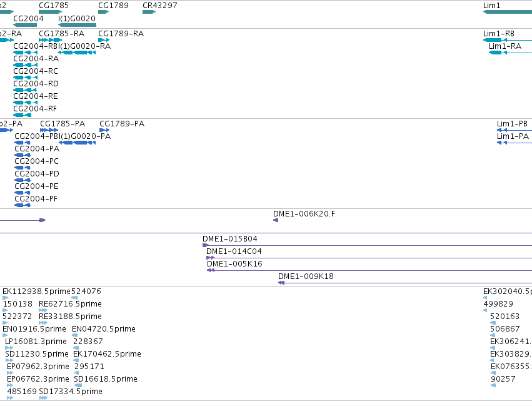Click the Lim1-RA transcript label
Image resolution: width=532 pixels, height=401 pixels.
505,46
